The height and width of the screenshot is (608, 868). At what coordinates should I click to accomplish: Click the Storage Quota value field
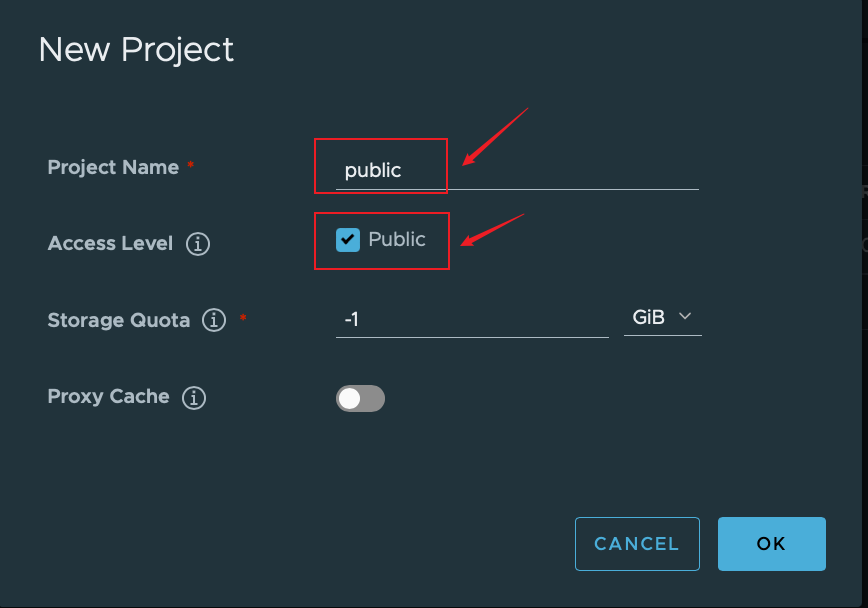pyautogui.click(x=471, y=320)
